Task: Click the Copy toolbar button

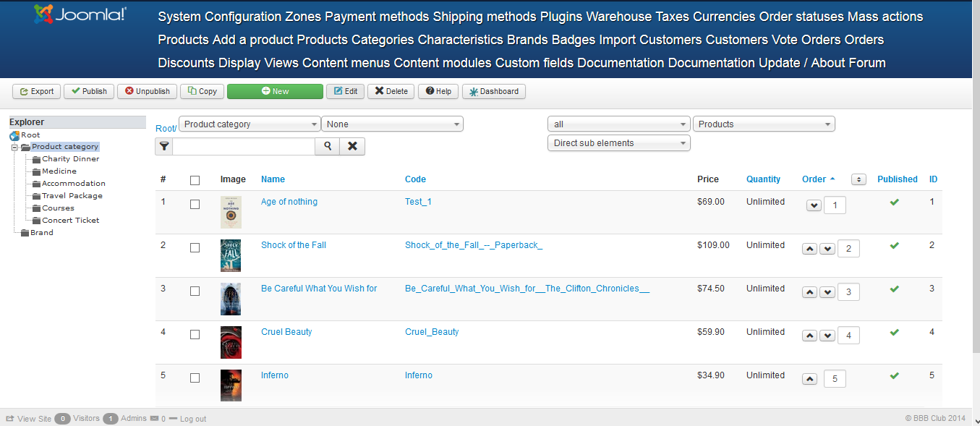Action: point(202,92)
